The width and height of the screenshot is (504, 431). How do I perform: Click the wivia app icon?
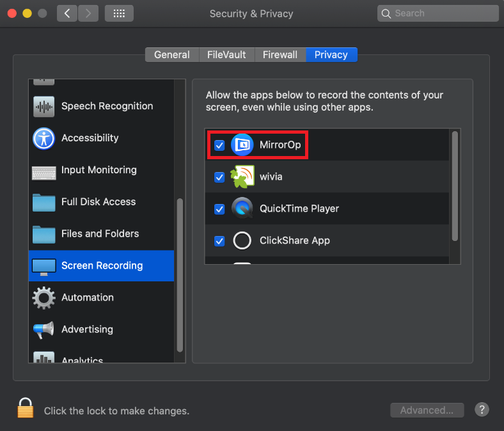[242, 177]
